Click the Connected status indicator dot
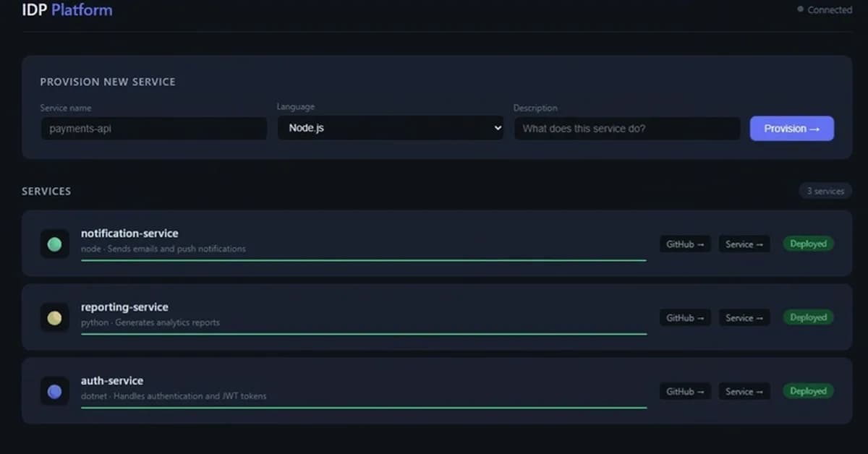 (801, 9)
